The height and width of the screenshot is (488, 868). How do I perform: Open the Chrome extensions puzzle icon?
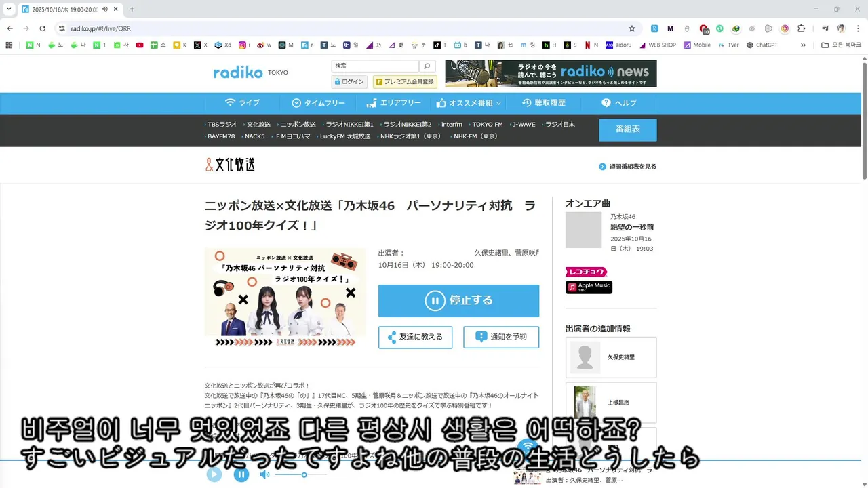801,28
